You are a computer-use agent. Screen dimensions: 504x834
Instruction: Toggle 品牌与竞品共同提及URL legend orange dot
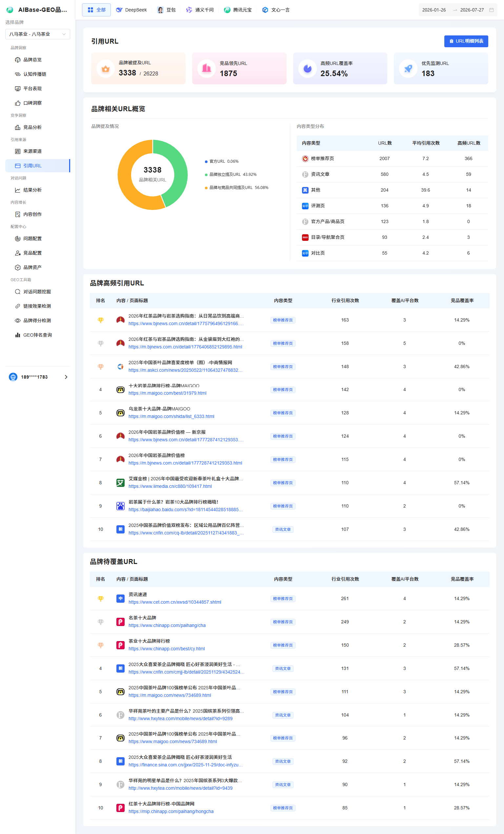(x=206, y=188)
